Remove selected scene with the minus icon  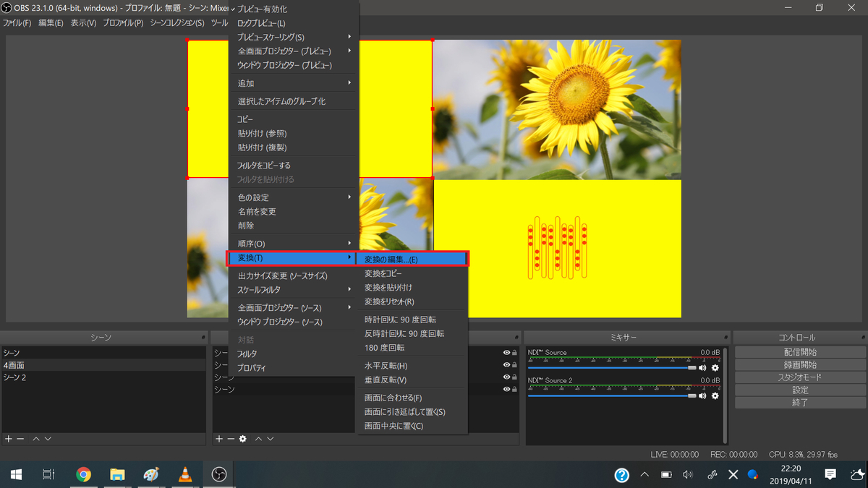click(20, 439)
